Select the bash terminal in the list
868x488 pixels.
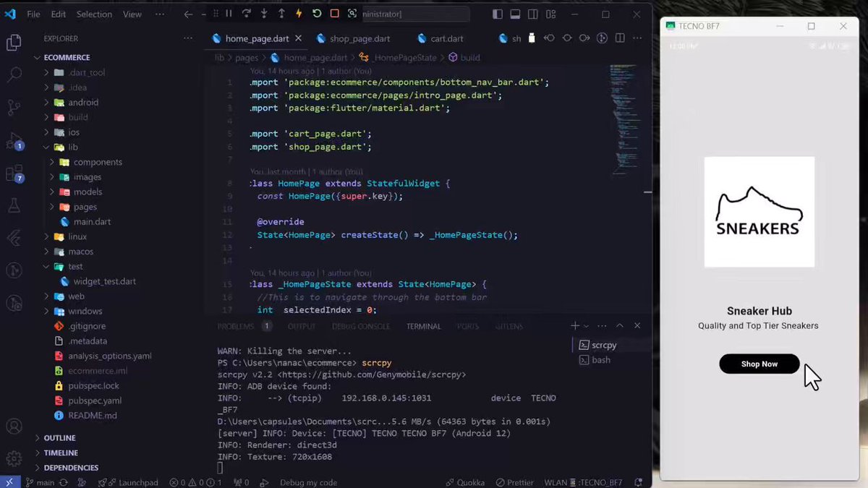(601, 360)
